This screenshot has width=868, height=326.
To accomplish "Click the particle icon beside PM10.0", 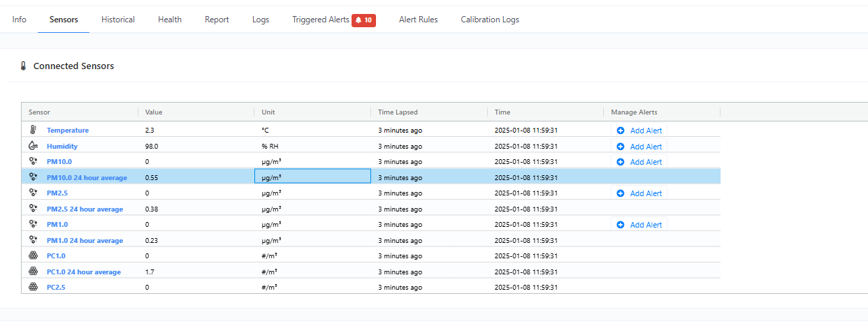I will click(33, 161).
